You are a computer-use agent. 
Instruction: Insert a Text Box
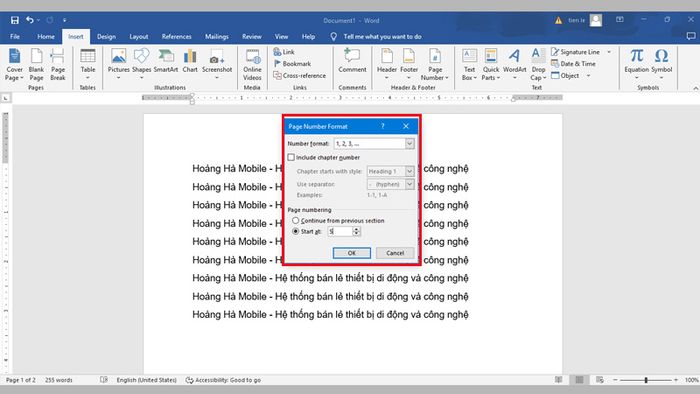point(469,65)
